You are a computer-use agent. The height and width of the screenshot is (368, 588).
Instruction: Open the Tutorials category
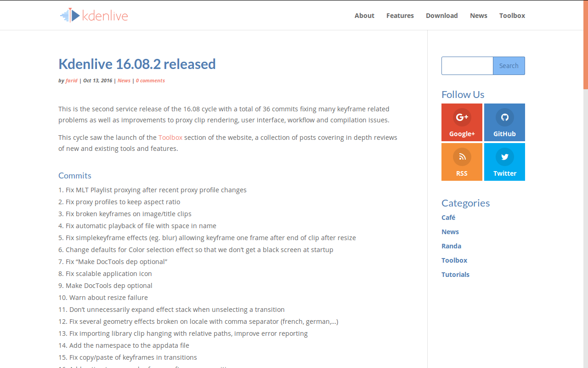tap(455, 275)
